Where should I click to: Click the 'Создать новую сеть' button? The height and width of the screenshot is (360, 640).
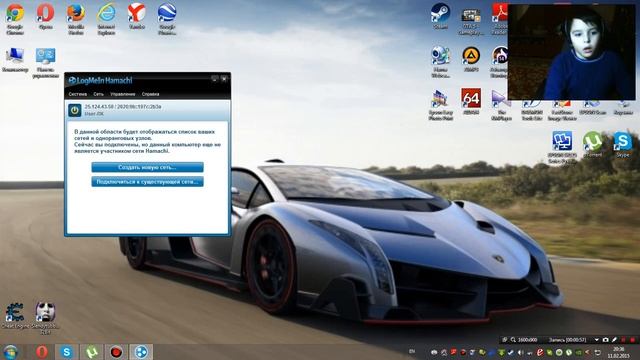tap(147, 167)
